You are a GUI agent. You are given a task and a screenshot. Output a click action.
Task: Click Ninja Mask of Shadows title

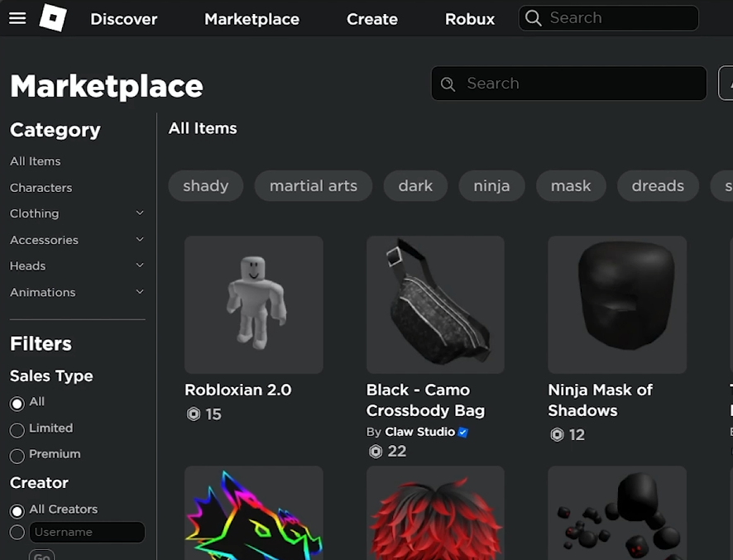(x=601, y=400)
